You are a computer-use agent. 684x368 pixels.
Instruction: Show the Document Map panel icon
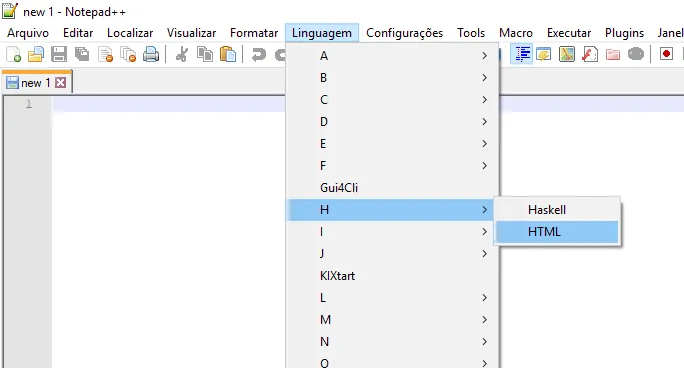pos(567,55)
